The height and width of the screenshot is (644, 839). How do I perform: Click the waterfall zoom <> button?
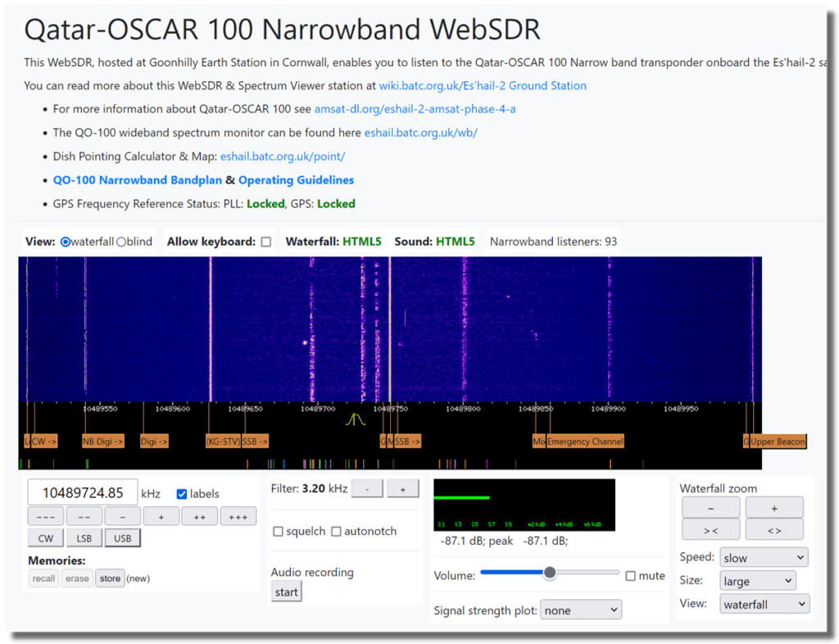[774, 529]
